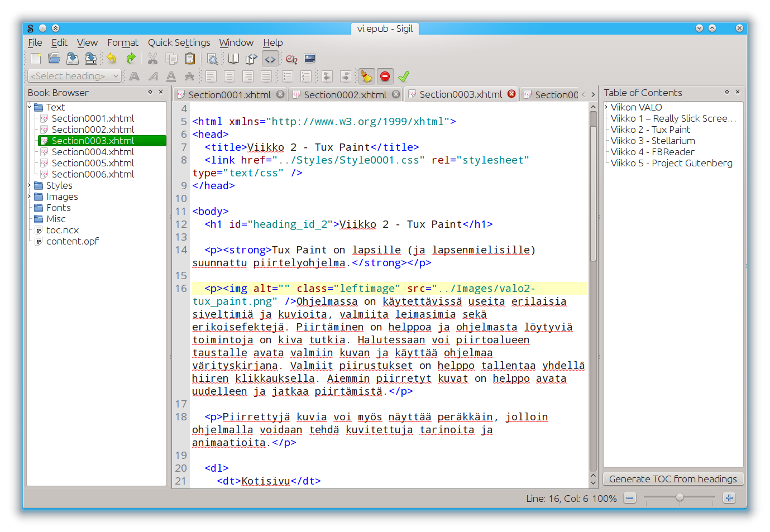Undo the last action via toolbar

point(112,59)
